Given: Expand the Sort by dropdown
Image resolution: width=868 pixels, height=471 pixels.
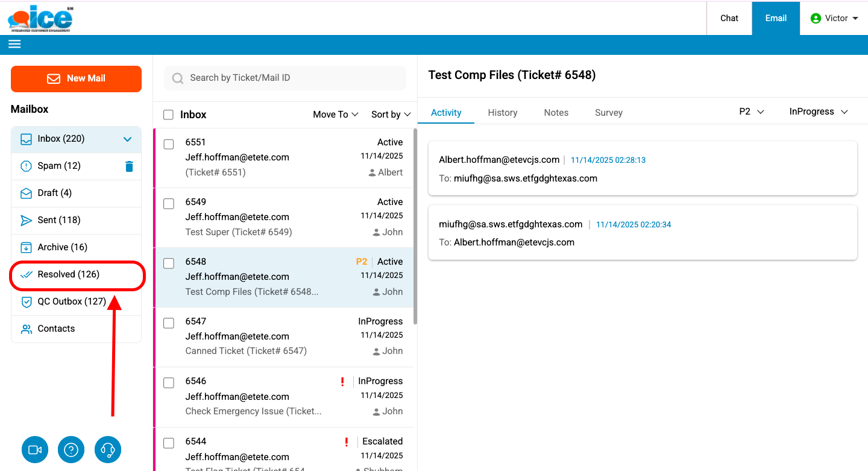Looking at the screenshot, I should [x=391, y=115].
